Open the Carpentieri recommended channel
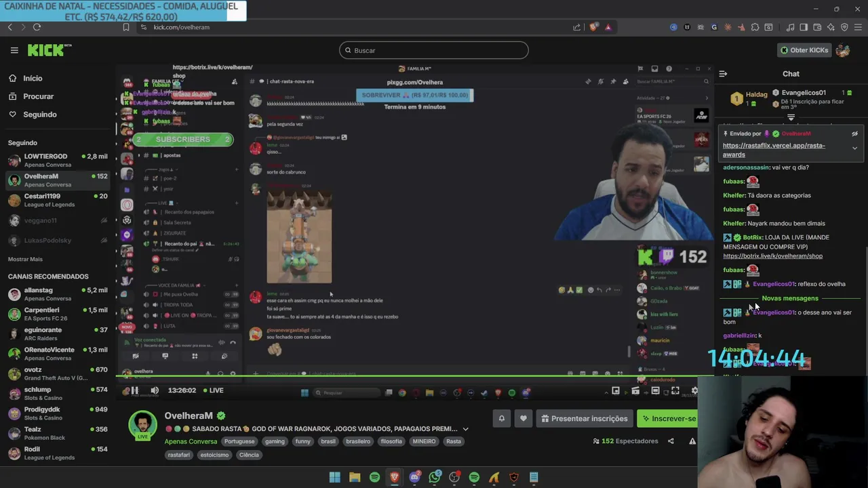 [x=57, y=314]
